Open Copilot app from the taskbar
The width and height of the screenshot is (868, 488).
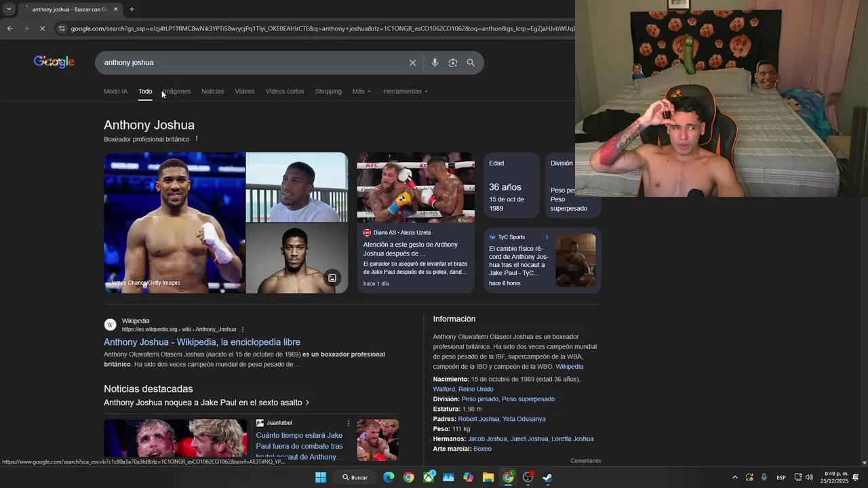tap(468, 477)
